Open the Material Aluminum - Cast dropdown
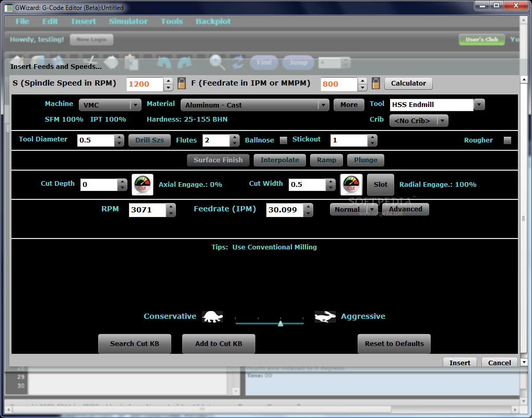The height and width of the screenshot is (418, 532). click(x=255, y=105)
